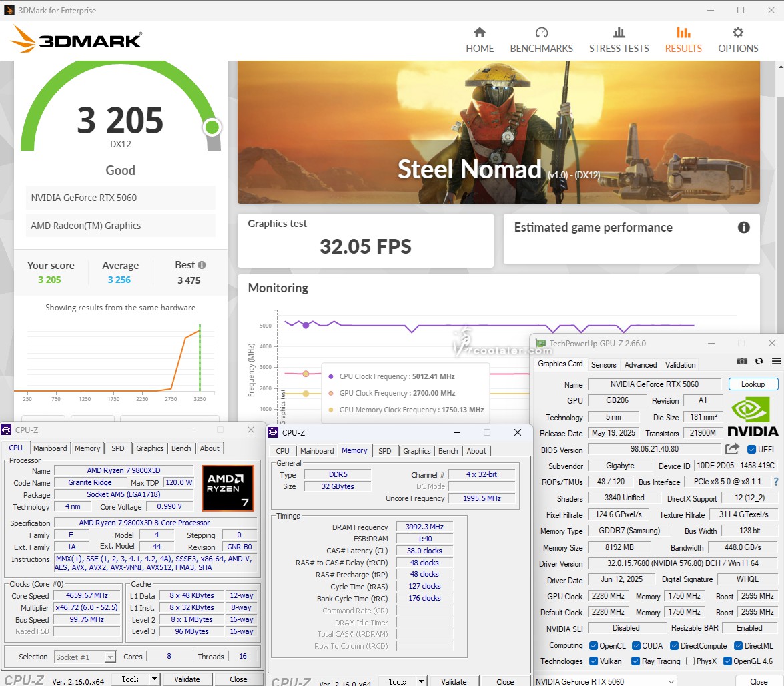Click the GPU-Z title bar app icon
Viewport: 784px width, 686px height.
point(540,344)
